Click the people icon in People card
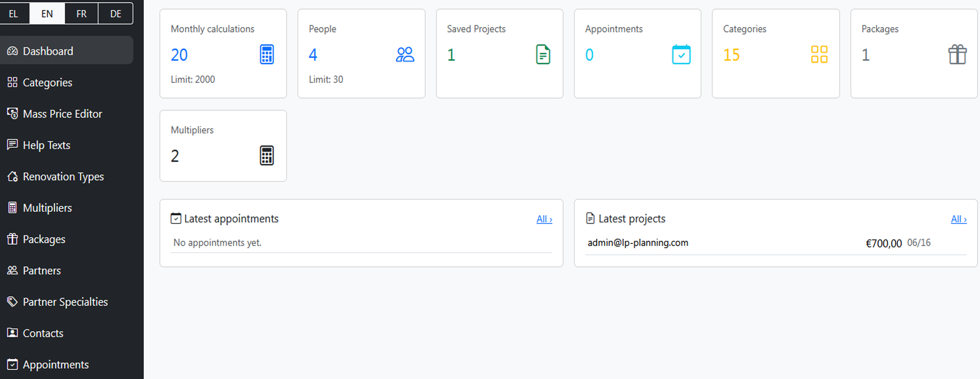 click(405, 55)
